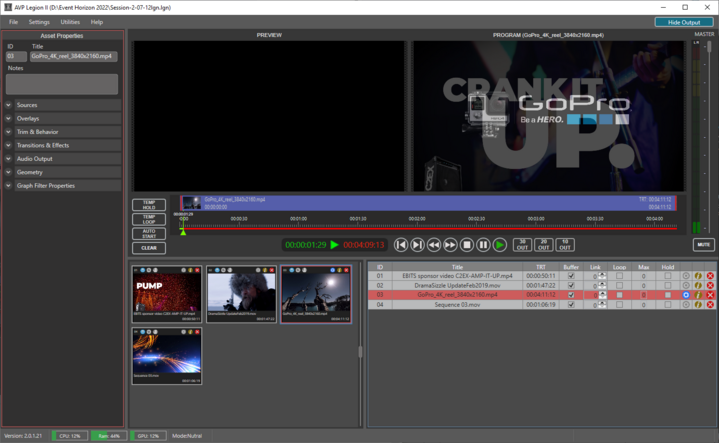719x443 pixels.
Task: Remove Sequence 03.mov using red X icon
Action: click(710, 306)
